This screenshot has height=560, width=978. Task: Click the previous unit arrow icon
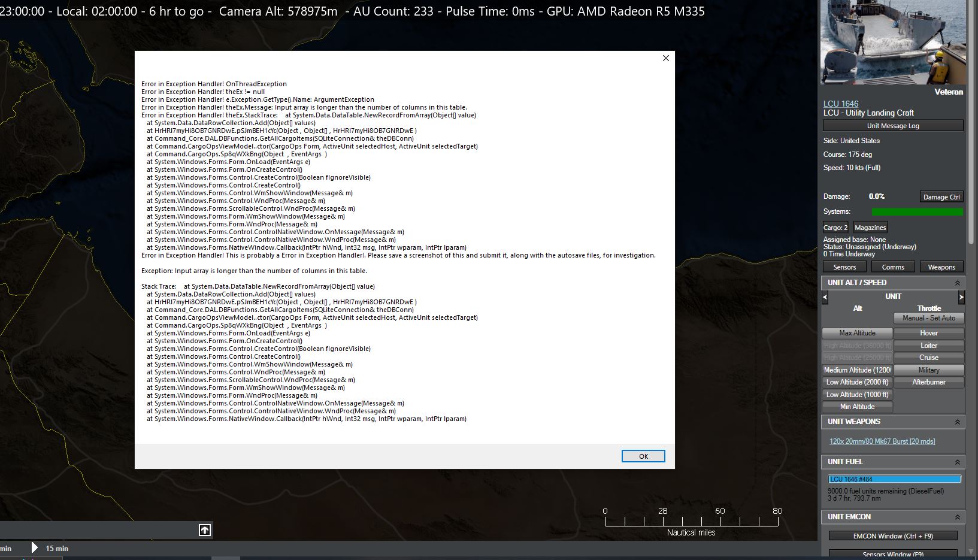pos(825,297)
